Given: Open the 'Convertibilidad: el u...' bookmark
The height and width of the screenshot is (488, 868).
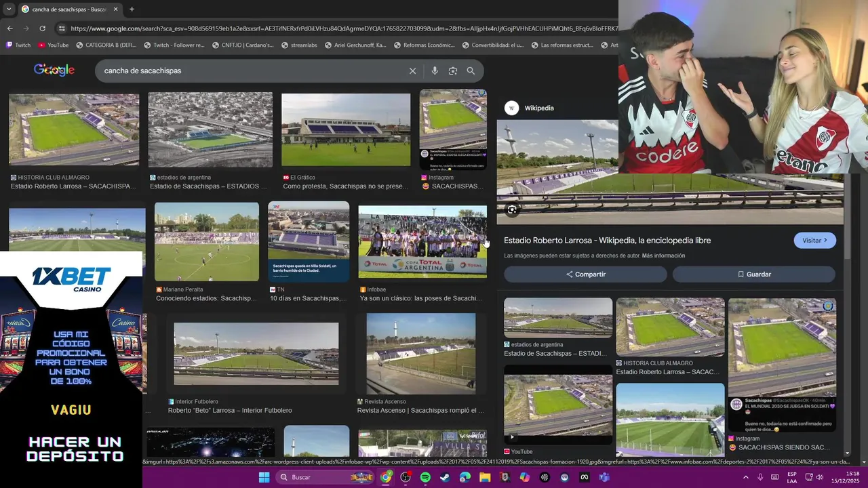Looking at the screenshot, I should (493, 45).
